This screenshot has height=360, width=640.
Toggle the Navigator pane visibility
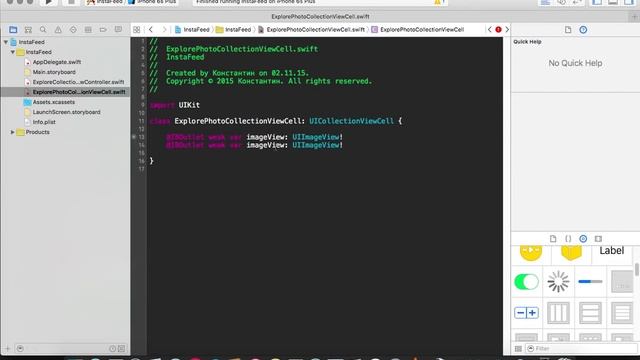pyautogui.click(x=597, y=2)
